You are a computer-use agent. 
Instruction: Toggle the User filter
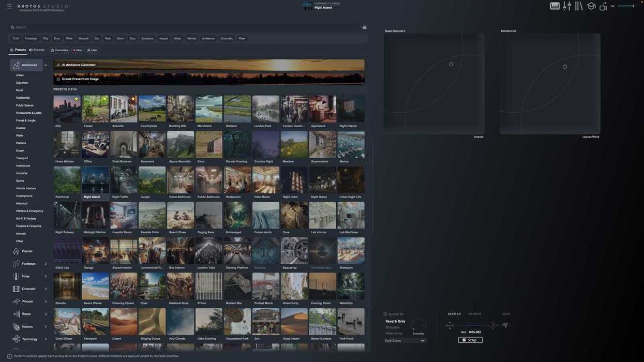(x=92, y=50)
